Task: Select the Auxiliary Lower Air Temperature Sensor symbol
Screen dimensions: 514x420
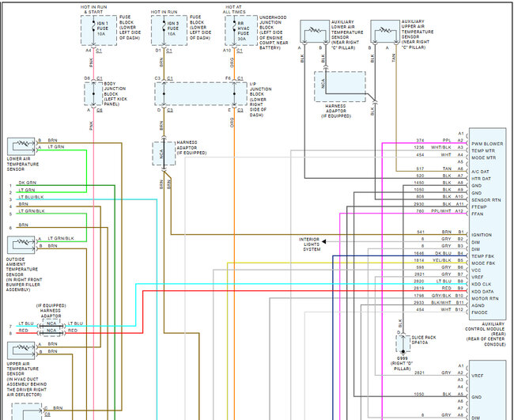Action: (x=315, y=31)
